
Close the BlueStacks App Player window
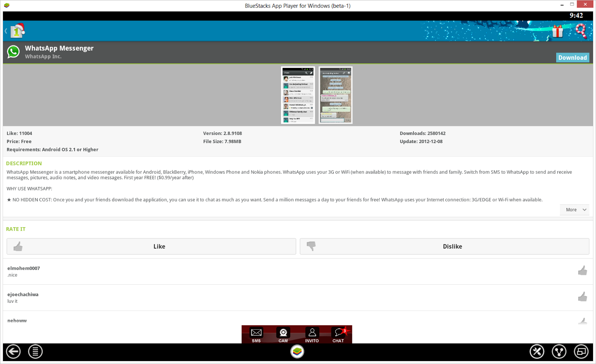[x=585, y=4]
